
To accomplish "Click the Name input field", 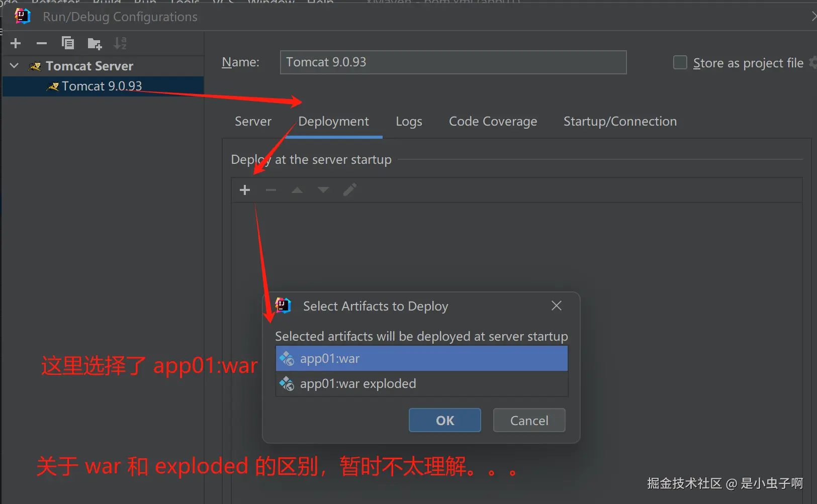I will click(453, 62).
